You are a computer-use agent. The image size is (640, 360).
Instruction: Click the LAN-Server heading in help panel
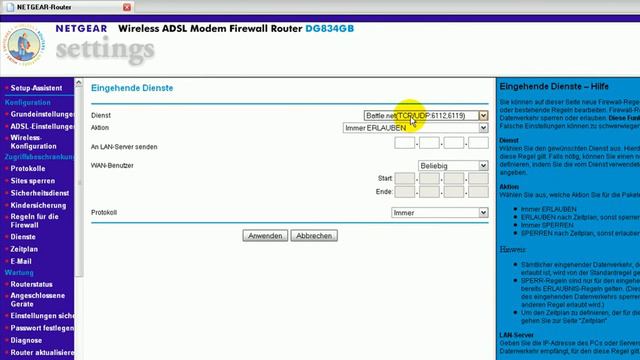(516, 335)
